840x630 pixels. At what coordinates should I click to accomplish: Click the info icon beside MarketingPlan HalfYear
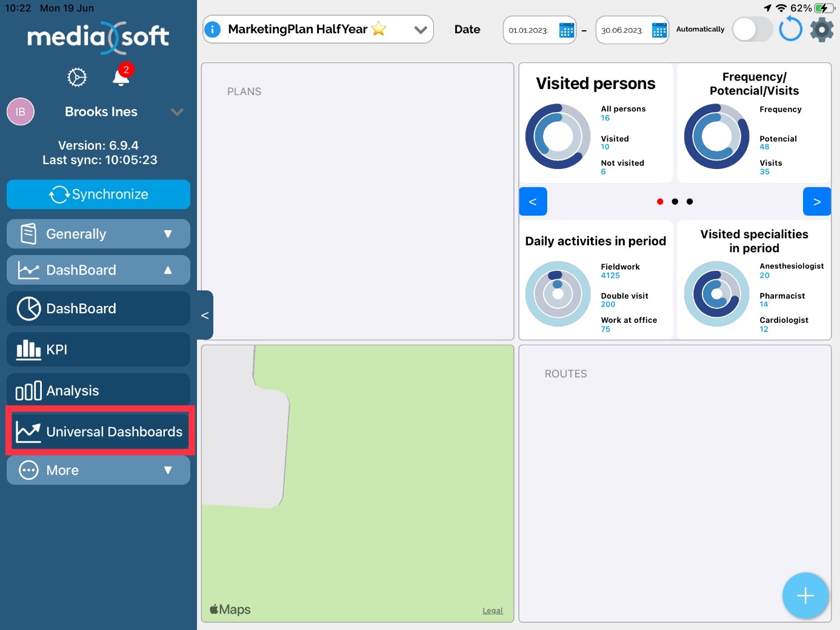(213, 29)
